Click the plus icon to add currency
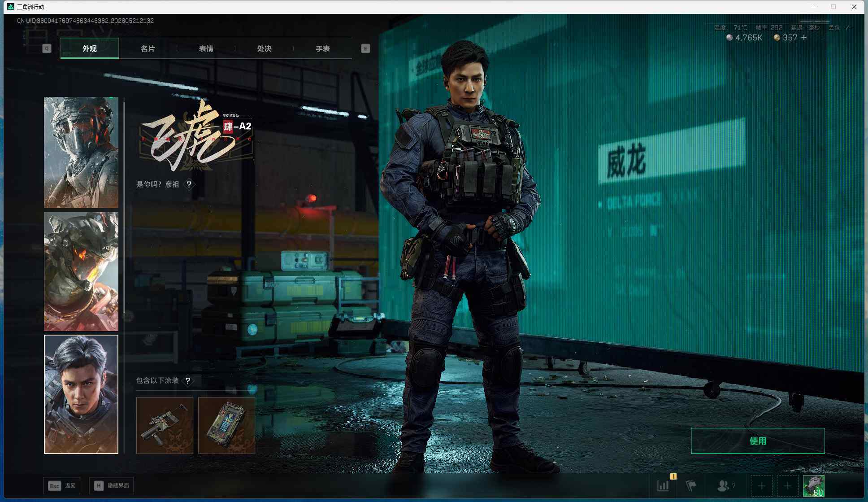868x502 pixels. [804, 38]
